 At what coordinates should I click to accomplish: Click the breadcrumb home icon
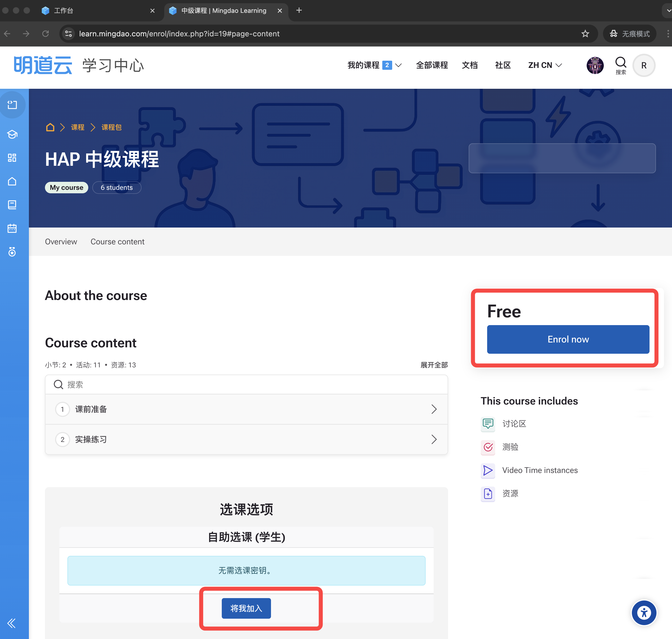point(50,127)
